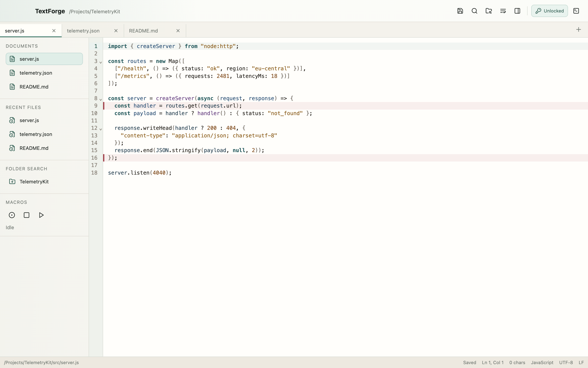Click line number 1 in gutter
Image resolution: width=588 pixels, height=368 pixels.
[96, 46]
